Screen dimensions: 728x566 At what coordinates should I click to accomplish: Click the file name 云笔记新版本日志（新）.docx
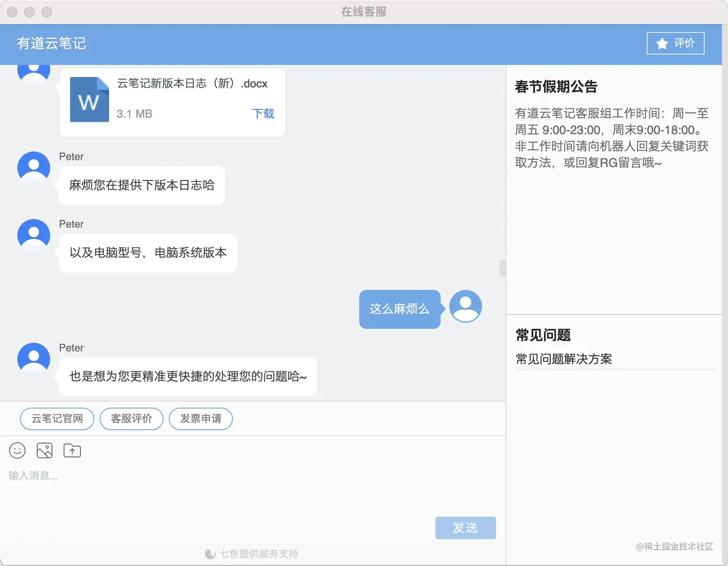pyautogui.click(x=192, y=84)
